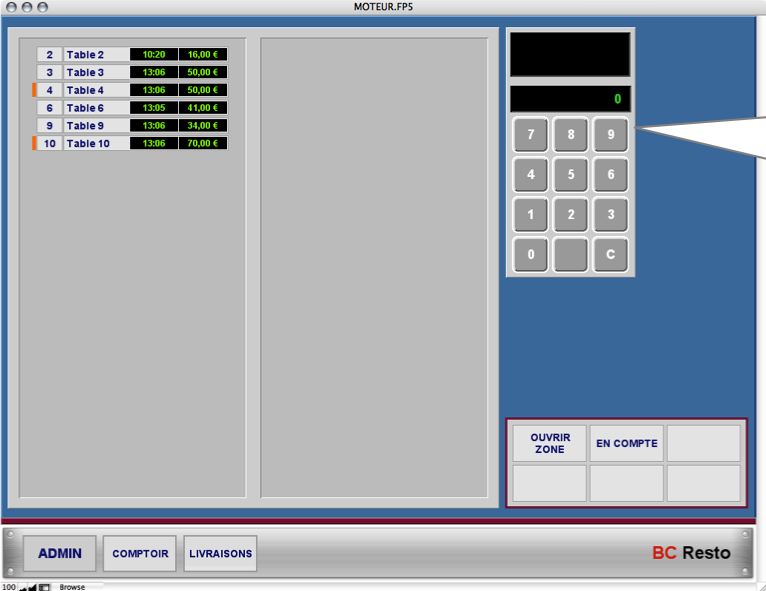Screen dimensions: 766x591
Task: Click the 50,00 € amount for Table 4
Action: 203,90
